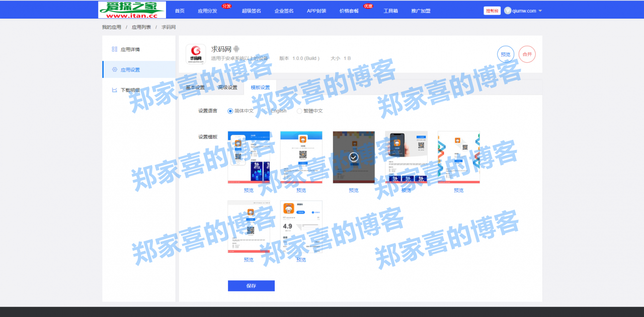Click the round 预览 button in the app header

pyautogui.click(x=506, y=54)
